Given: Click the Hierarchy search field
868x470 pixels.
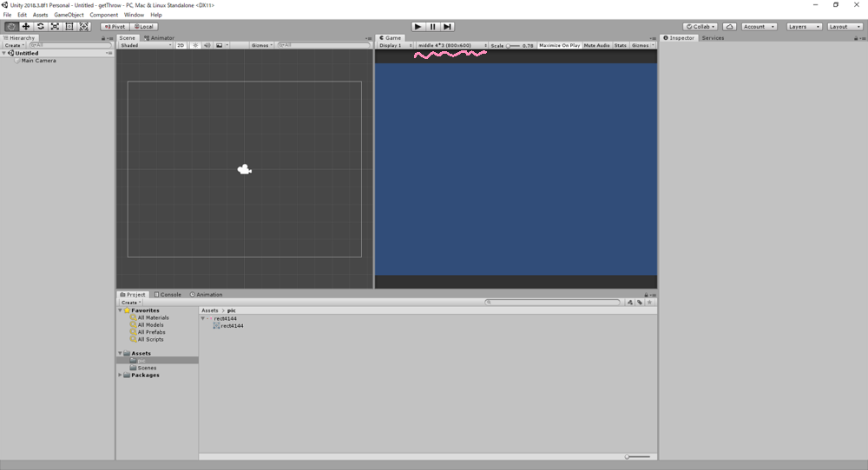Looking at the screenshot, I should [69, 45].
